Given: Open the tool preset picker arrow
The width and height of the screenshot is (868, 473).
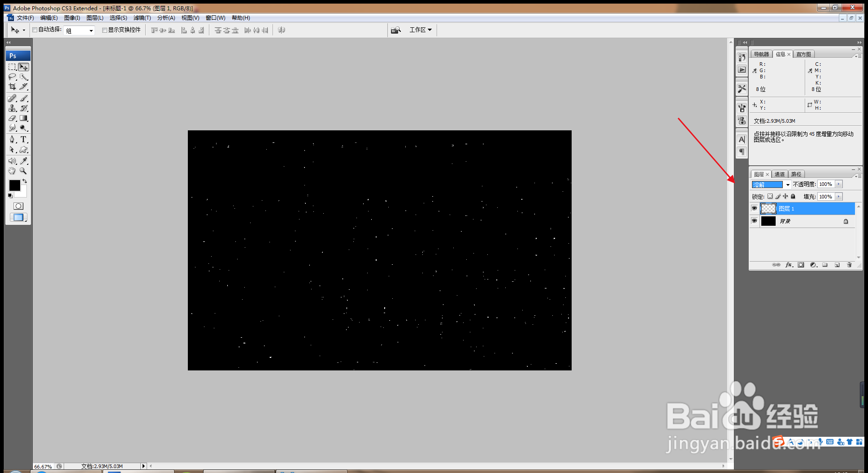Looking at the screenshot, I should pos(24,30).
